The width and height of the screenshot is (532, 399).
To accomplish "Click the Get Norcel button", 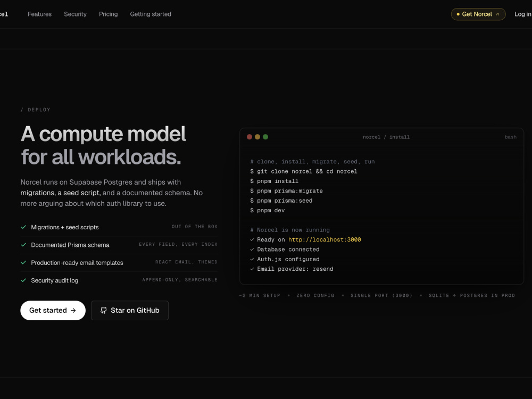I will point(478,14).
